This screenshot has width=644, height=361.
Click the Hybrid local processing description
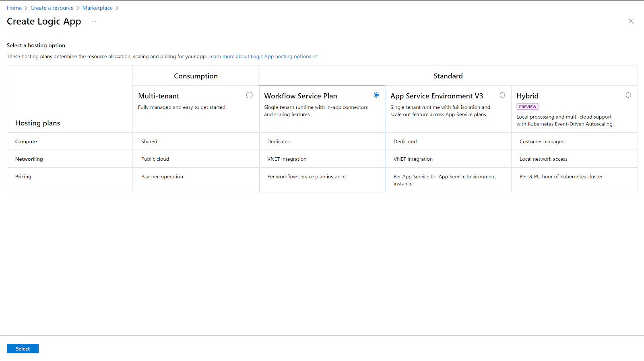coord(565,121)
